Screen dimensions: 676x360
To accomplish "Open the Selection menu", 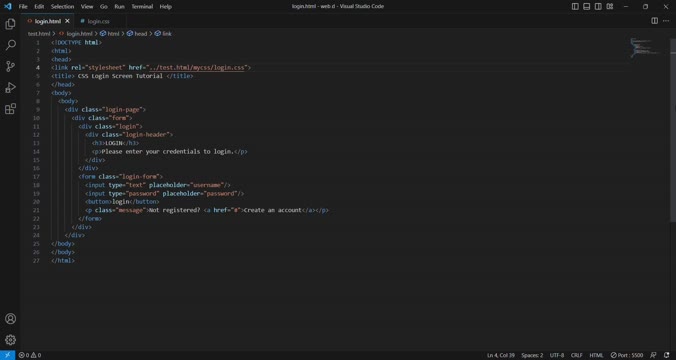I will pos(63,6).
